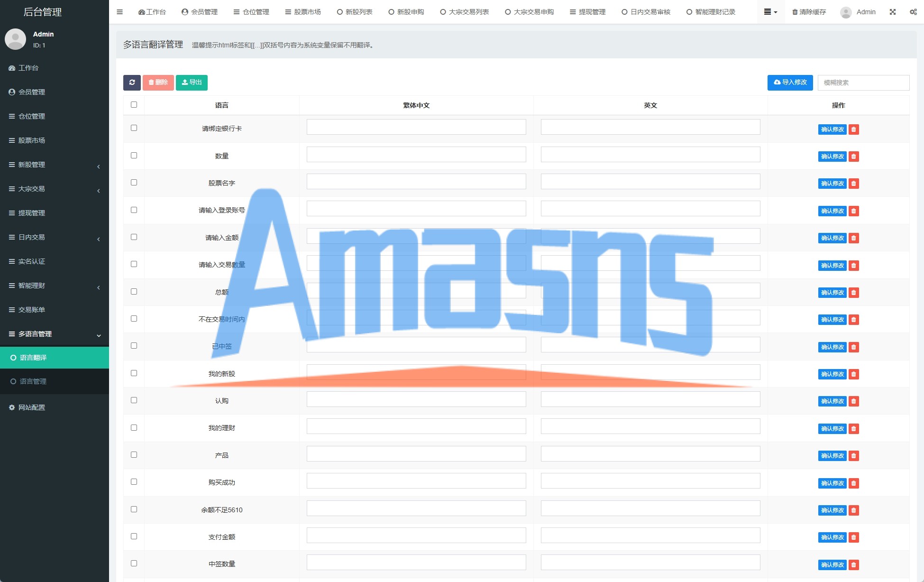Click the blue 导入修改 button
This screenshot has width=924, height=582.
pos(790,83)
